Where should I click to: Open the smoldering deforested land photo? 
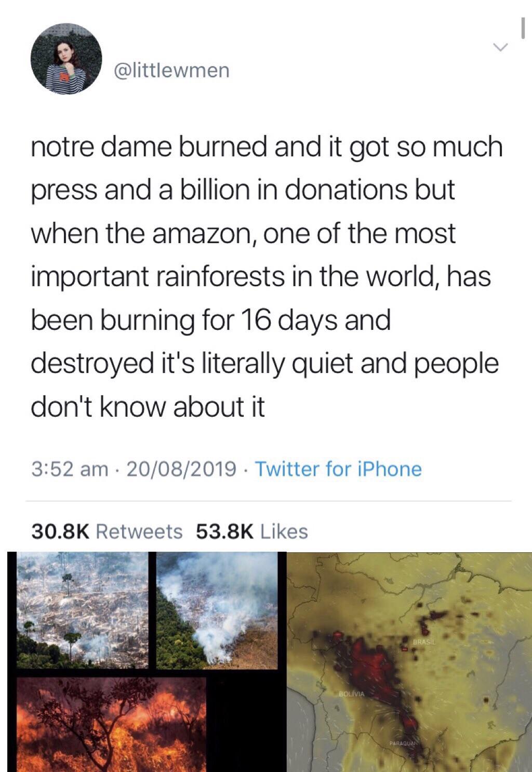point(81,609)
